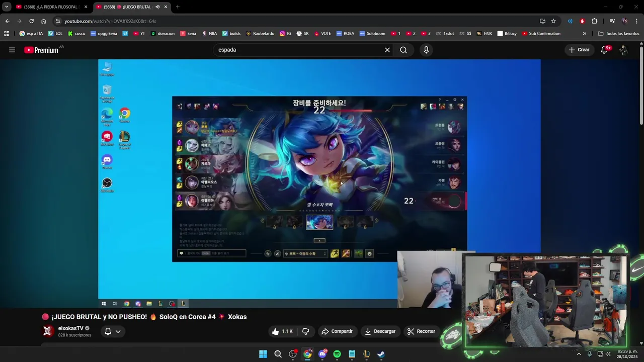
Task: Open elxokasTV channel name link
Action: coord(71,328)
